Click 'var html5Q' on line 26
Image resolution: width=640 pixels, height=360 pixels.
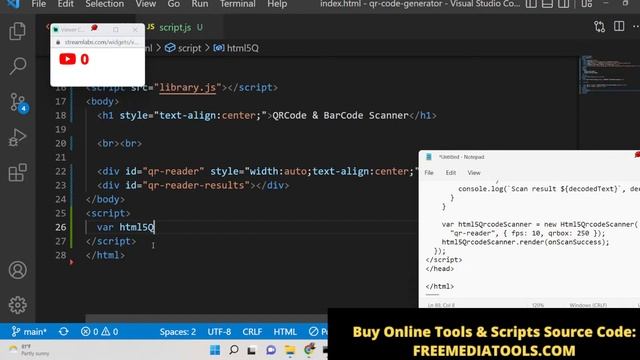pos(126,227)
